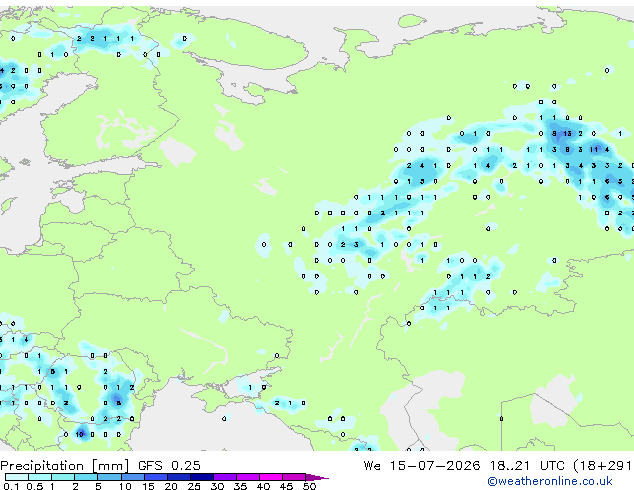Click the '10' precipitation value near the bottom left
The height and width of the screenshot is (490, 634).
coord(79,435)
